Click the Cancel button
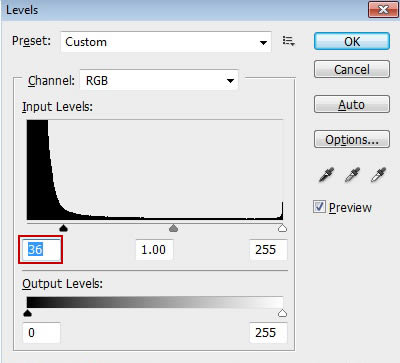 tap(352, 69)
